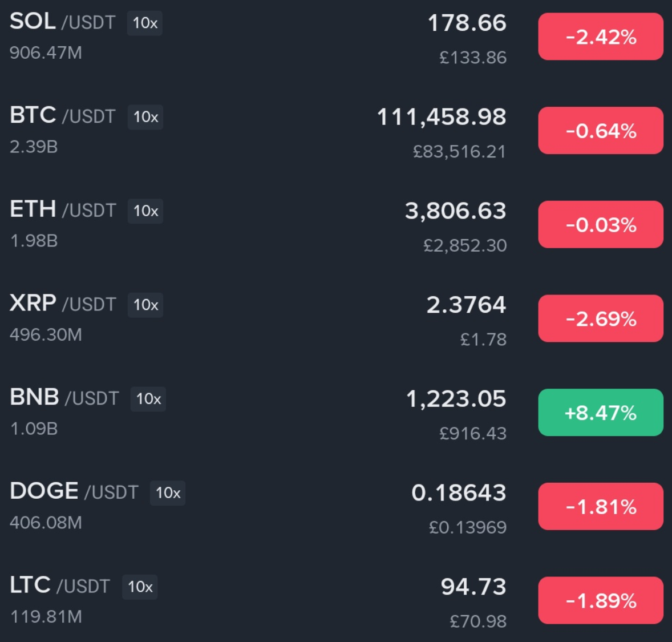Tap the DOGE -1.81% change button

(600, 507)
